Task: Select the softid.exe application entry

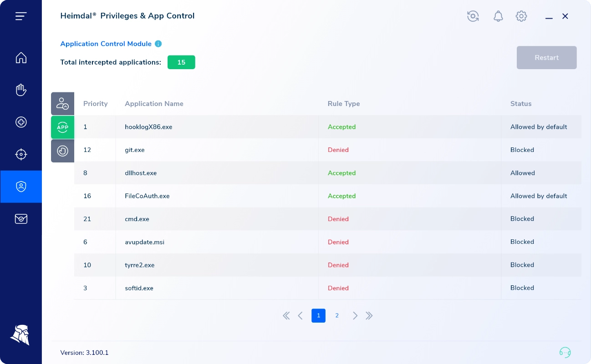Action: [139, 288]
